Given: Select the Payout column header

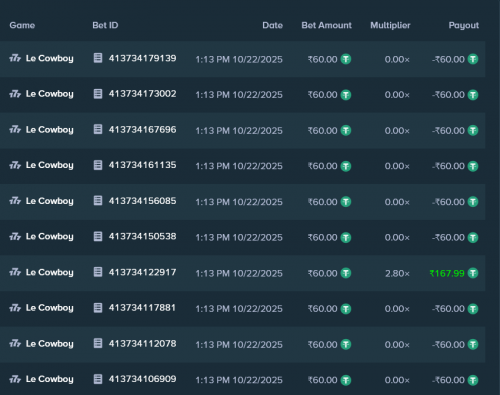Looking at the screenshot, I should click(464, 25).
